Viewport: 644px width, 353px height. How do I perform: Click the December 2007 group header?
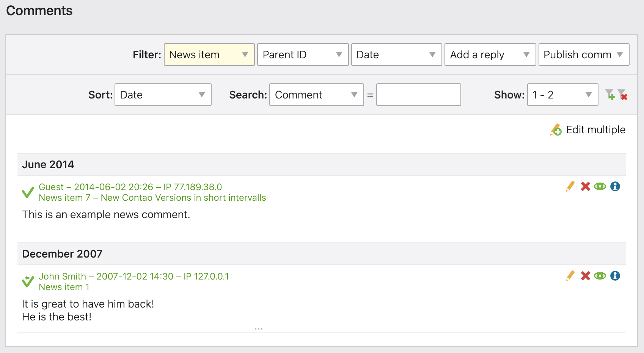(322, 254)
